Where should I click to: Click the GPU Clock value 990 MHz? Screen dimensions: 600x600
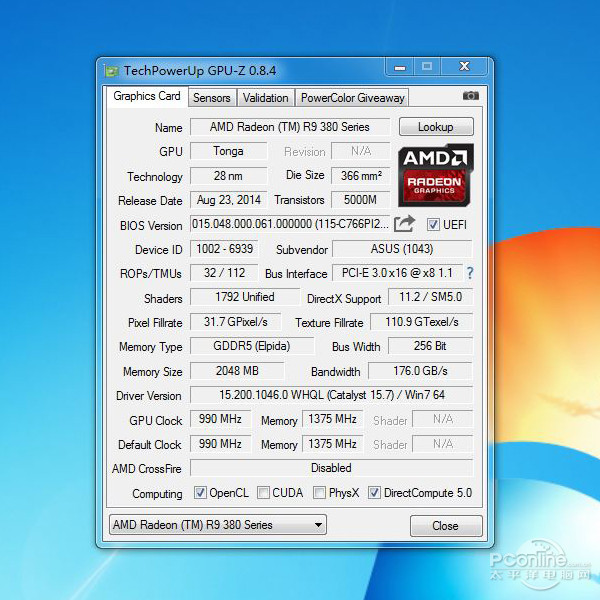point(220,419)
